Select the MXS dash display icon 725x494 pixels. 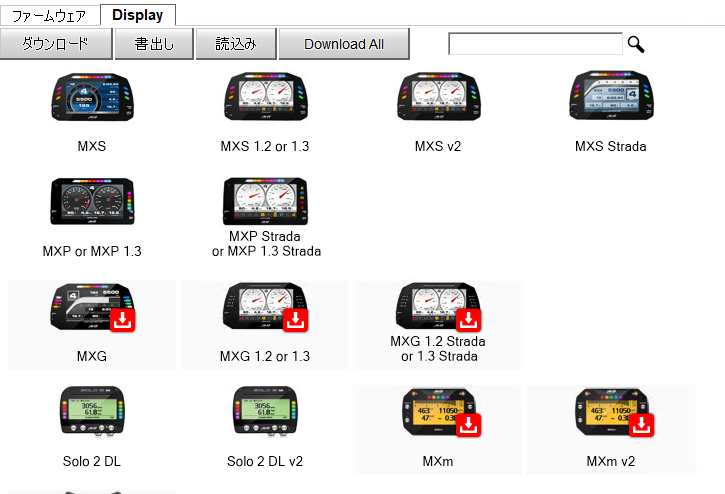(x=92, y=97)
